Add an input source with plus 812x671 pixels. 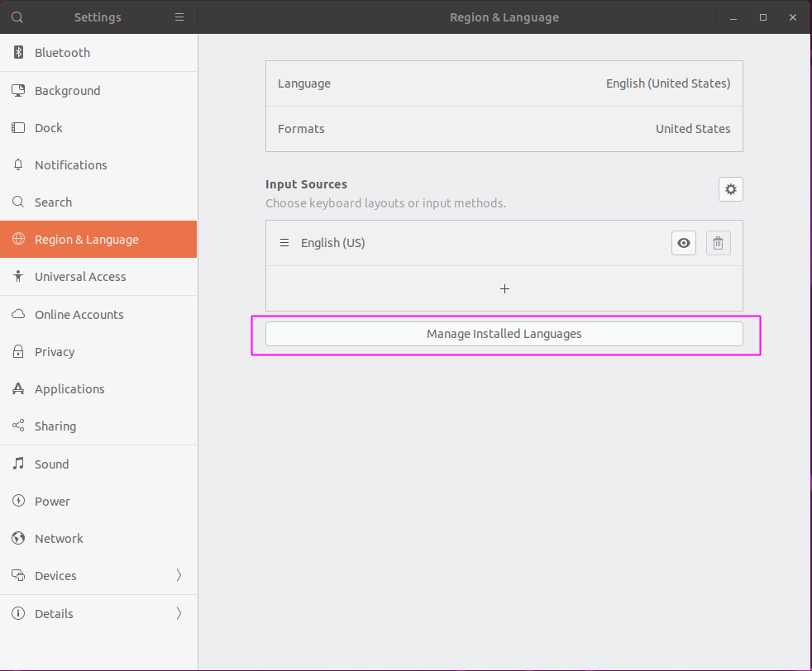pos(504,288)
